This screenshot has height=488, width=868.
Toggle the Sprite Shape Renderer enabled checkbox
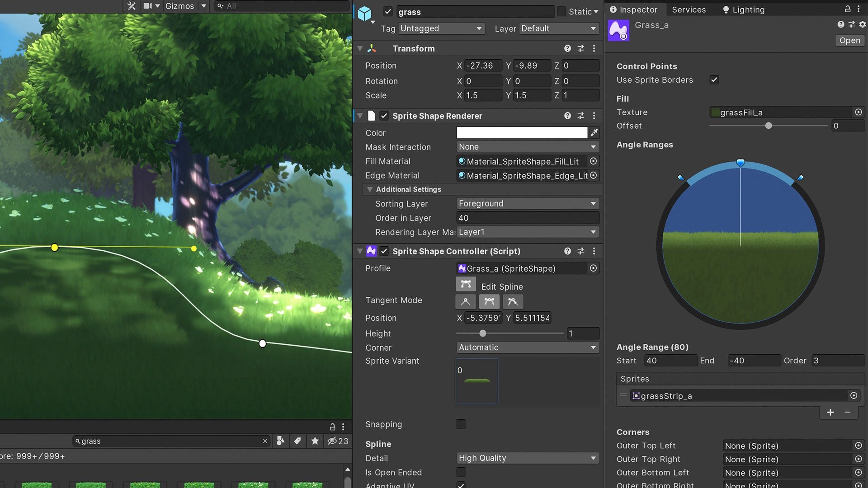[x=384, y=116]
